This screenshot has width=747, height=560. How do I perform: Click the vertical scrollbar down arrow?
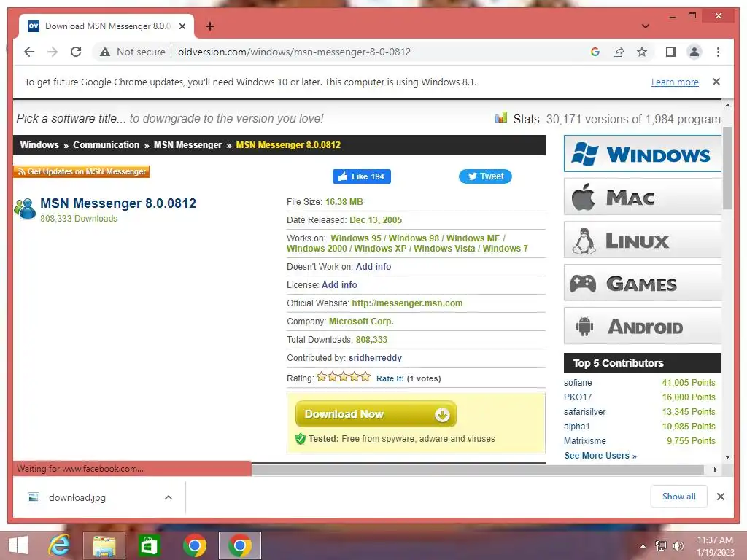coord(727,456)
